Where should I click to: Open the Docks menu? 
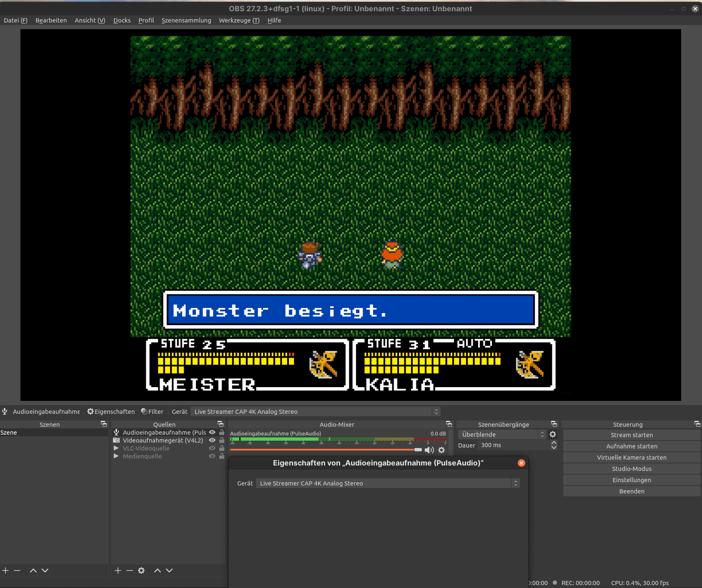[122, 20]
